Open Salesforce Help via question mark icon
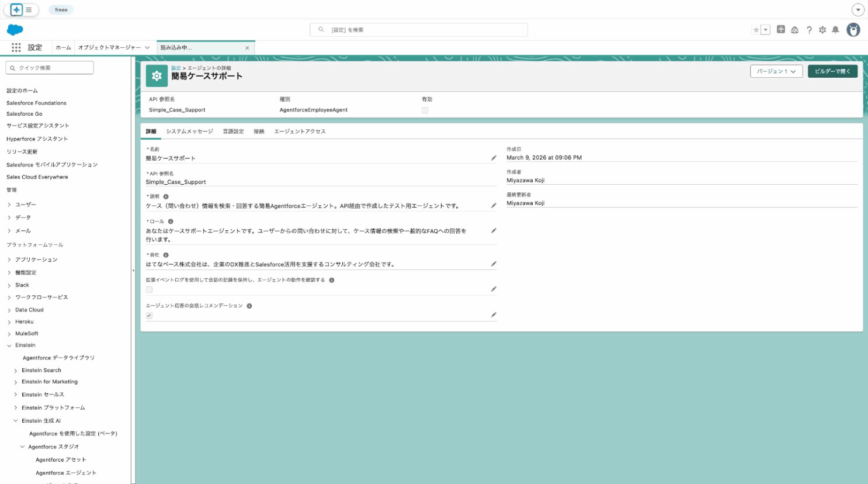The width and height of the screenshot is (868, 484). [x=809, y=29]
